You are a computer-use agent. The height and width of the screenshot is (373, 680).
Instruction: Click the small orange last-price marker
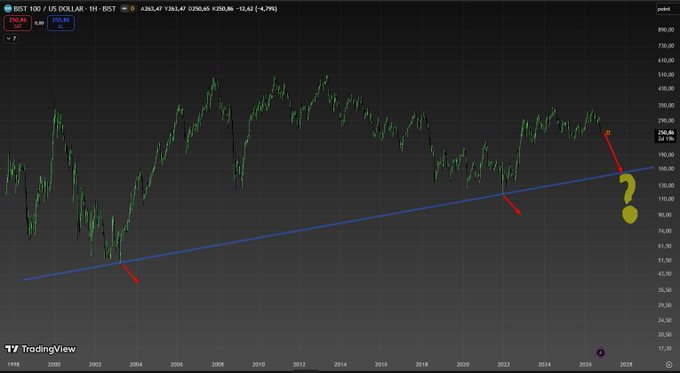608,132
